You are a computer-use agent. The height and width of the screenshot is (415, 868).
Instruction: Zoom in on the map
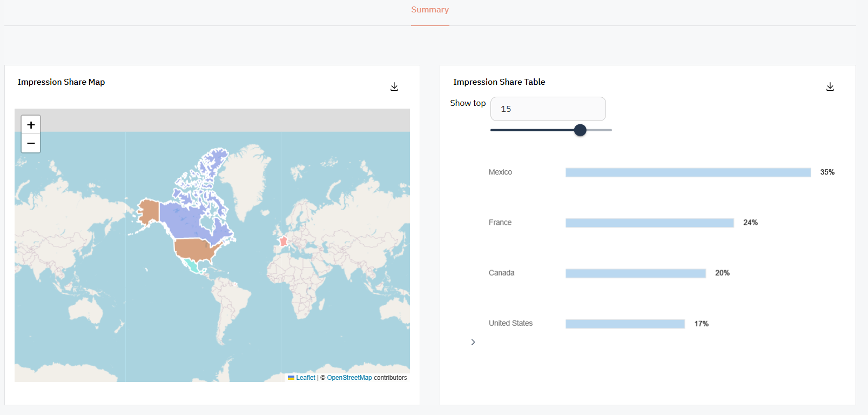click(x=31, y=125)
